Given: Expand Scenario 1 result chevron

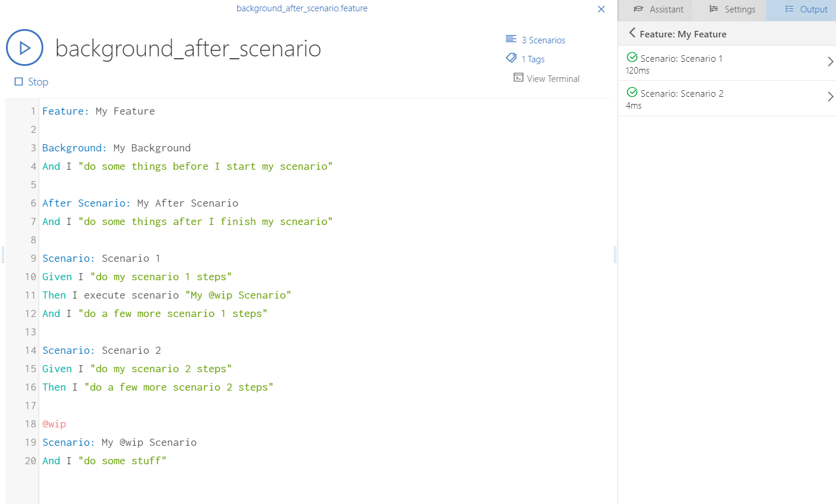Looking at the screenshot, I should [830, 62].
